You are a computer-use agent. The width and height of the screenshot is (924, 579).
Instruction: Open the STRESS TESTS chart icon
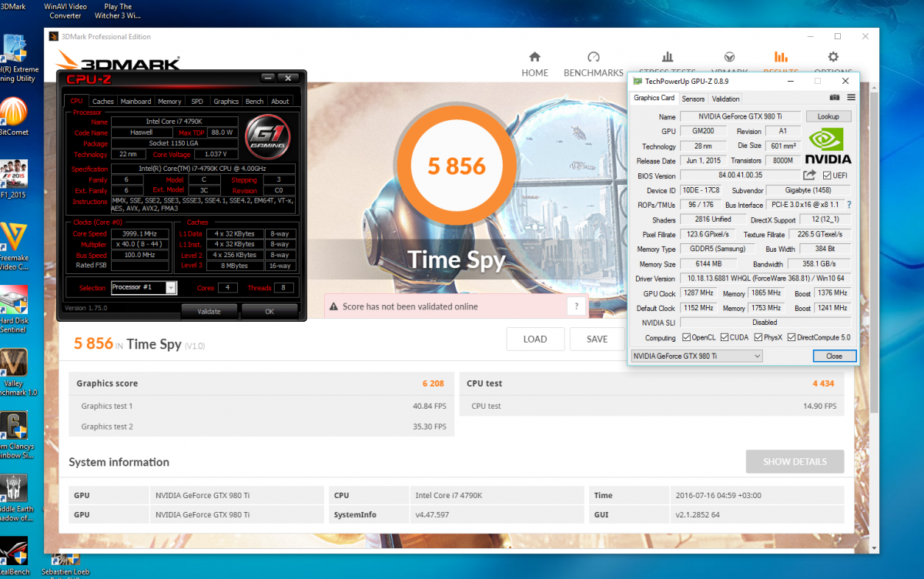(x=668, y=57)
